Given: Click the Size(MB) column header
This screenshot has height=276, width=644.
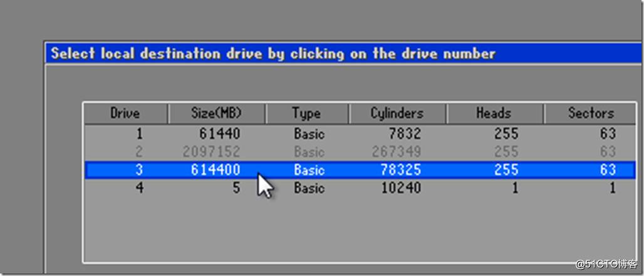Looking at the screenshot, I should pyautogui.click(x=216, y=113).
